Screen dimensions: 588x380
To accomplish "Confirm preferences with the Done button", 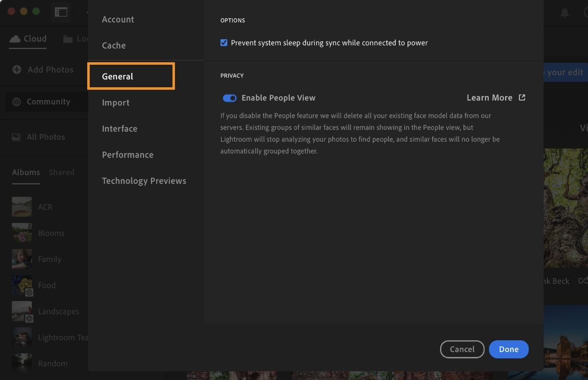I will pos(509,349).
